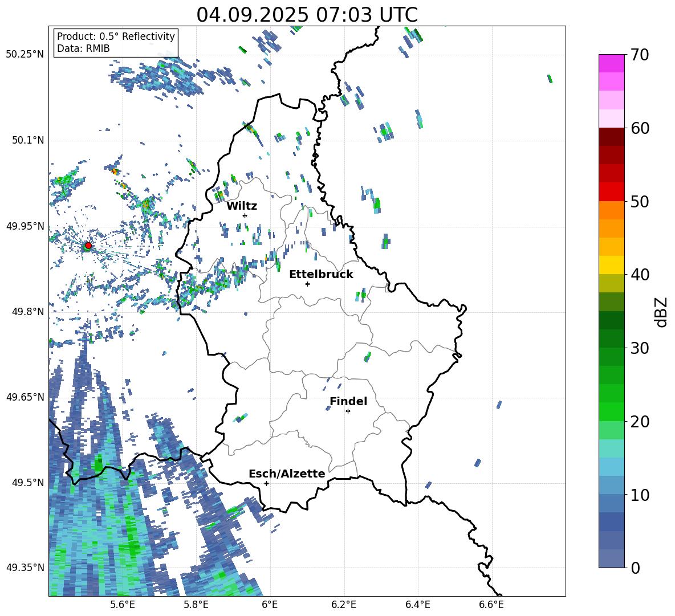Click the 49.5°N latitude label

[x=27, y=482]
